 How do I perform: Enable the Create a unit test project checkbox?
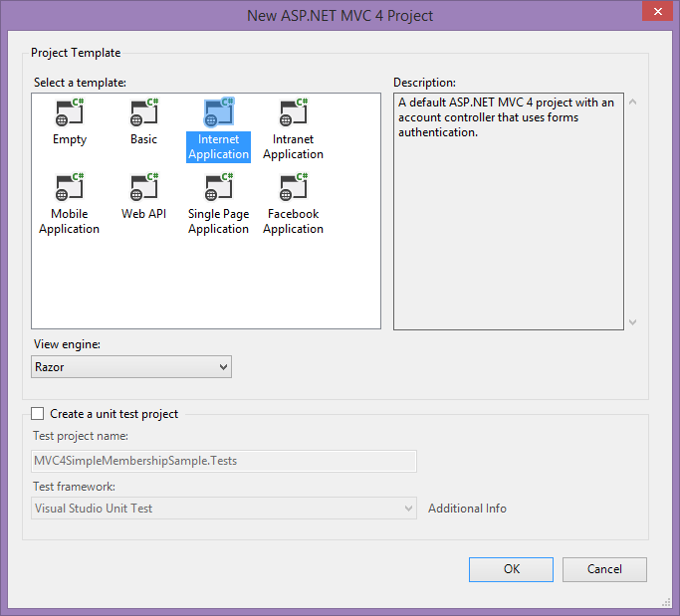click(x=38, y=414)
